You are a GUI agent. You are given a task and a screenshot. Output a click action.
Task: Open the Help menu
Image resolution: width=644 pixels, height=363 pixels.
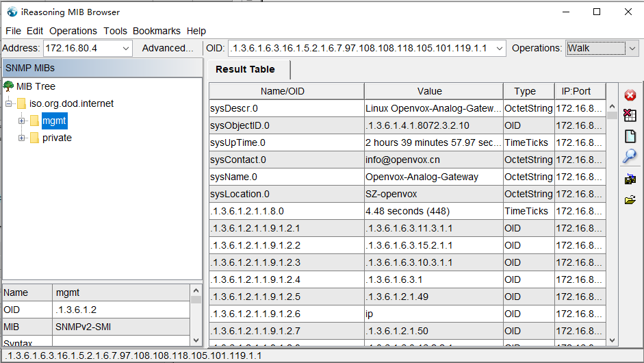pos(196,32)
